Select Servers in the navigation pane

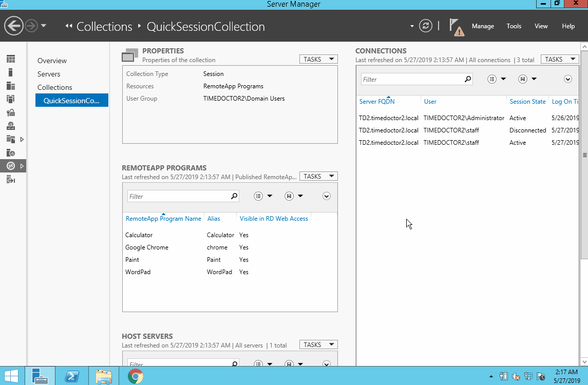(x=49, y=74)
